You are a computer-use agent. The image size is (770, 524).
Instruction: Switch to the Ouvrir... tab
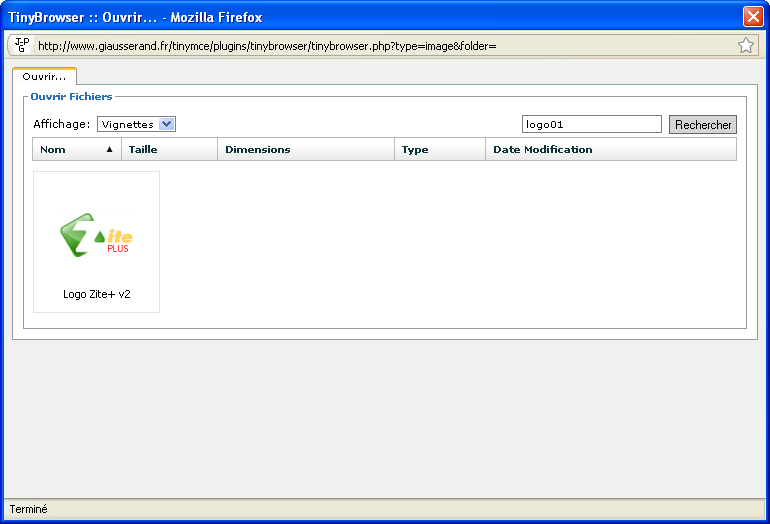pyautogui.click(x=44, y=76)
